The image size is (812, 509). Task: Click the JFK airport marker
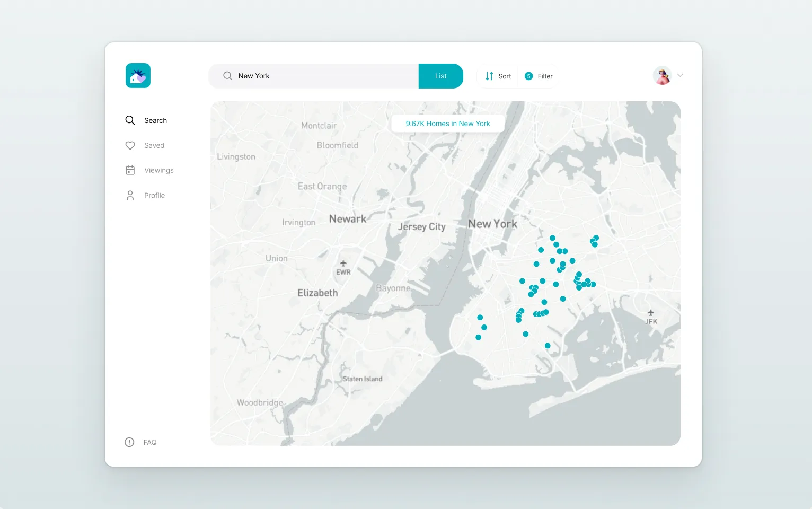[651, 317]
